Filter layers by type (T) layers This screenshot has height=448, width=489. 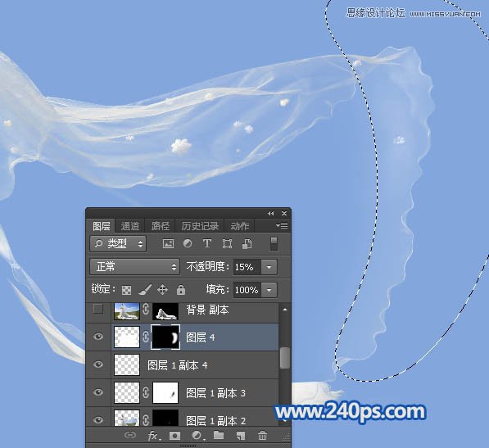206,243
